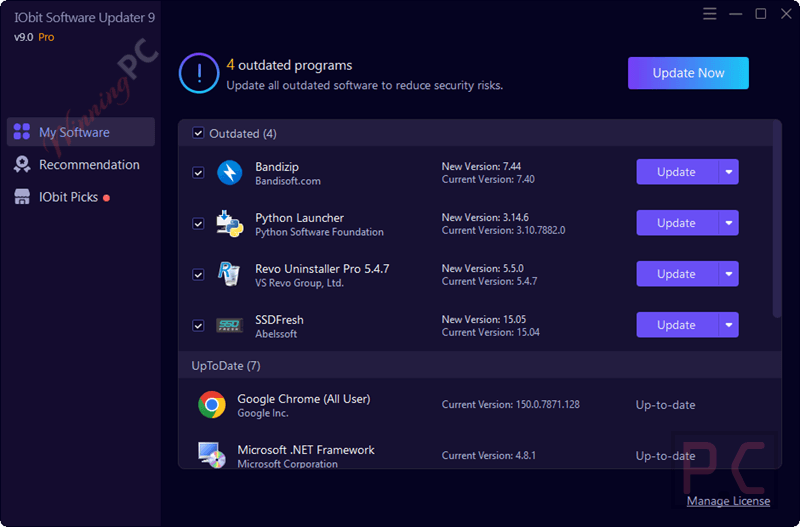Click Google Chrome's Up-to-date status
This screenshot has width=800, height=527.
tap(665, 405)
